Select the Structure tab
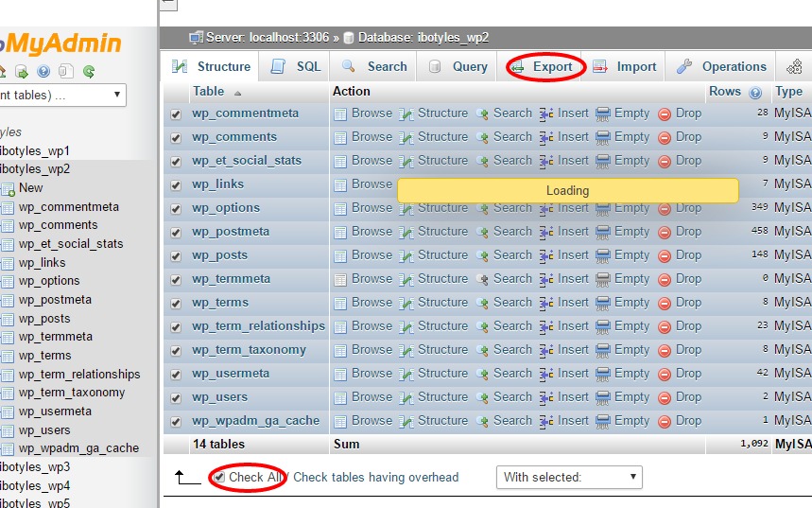Screen dimensions: 812x508 [211, 66]
